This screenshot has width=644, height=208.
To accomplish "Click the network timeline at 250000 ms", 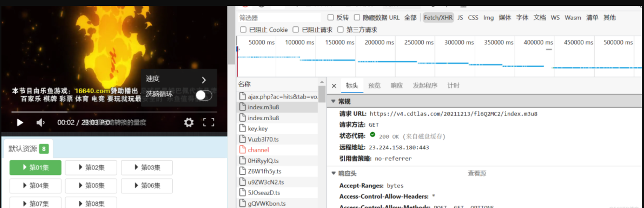I will click(419, 42).
